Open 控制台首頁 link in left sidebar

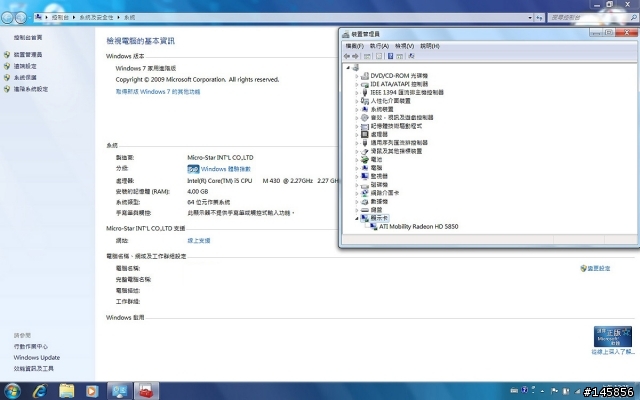coord(28,38)
